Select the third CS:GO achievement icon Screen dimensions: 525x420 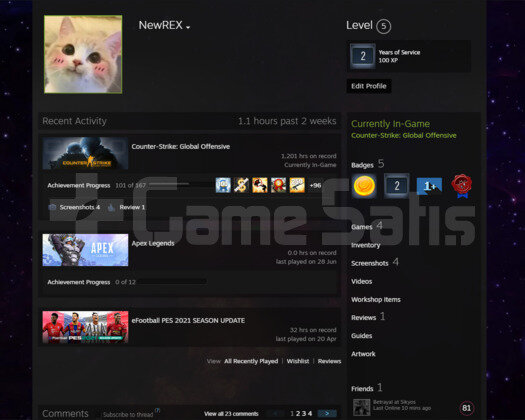260,185
